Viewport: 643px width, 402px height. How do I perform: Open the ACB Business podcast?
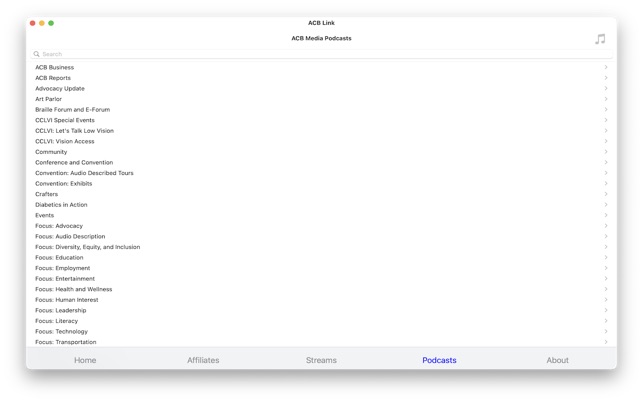[x=322, y=67]
